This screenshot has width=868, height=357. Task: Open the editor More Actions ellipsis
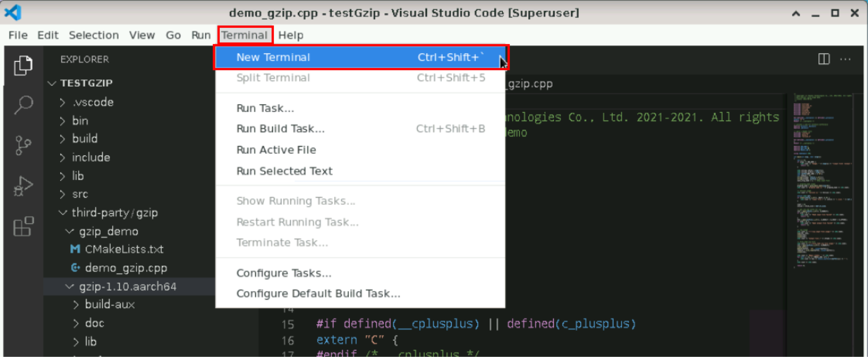(845, 59)
